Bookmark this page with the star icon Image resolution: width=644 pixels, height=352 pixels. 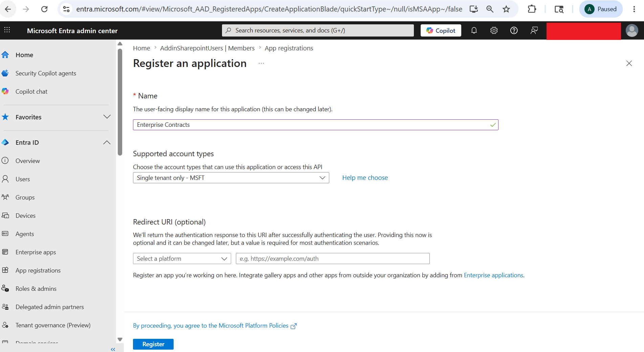point(506,9)
